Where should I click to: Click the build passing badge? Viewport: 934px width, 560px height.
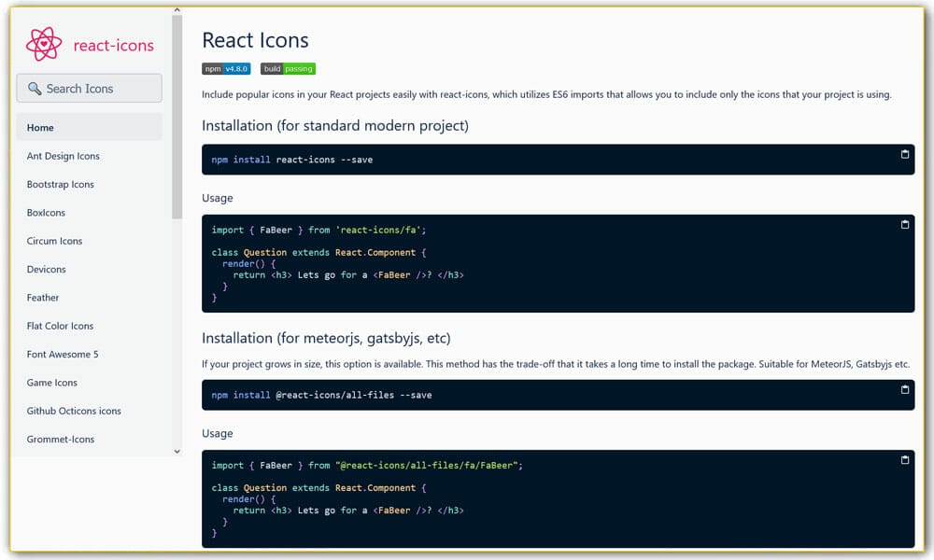[288, 68]
